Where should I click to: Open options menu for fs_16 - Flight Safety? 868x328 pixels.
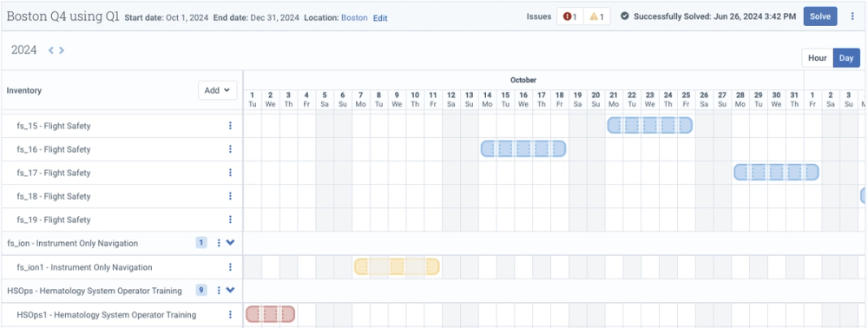pyautogui.click(x=230, y=149)
